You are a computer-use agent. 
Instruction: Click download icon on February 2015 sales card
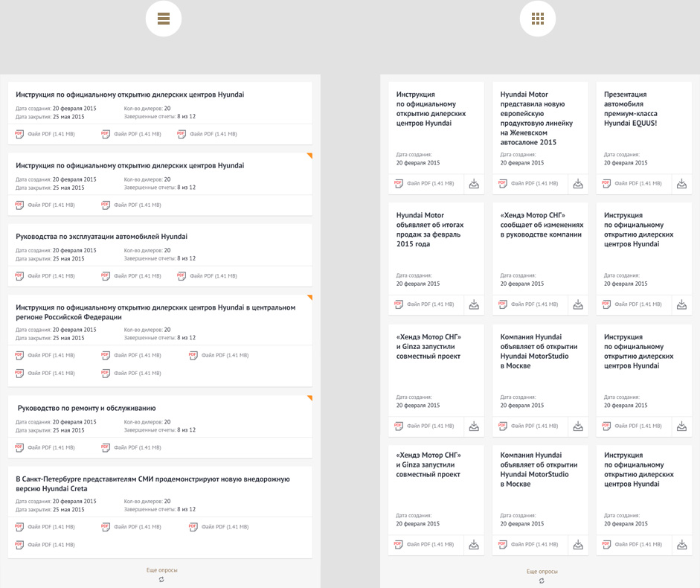(x=474, y=305)
